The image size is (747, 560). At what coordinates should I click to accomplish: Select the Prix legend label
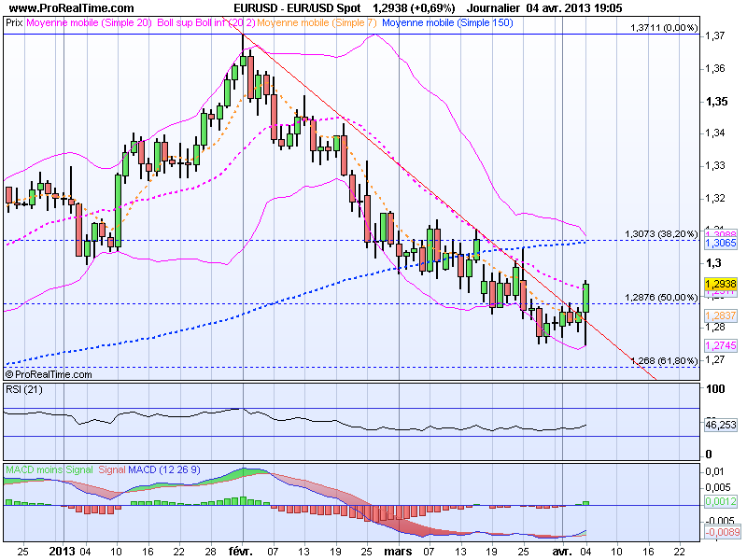(x=14, y=22)
